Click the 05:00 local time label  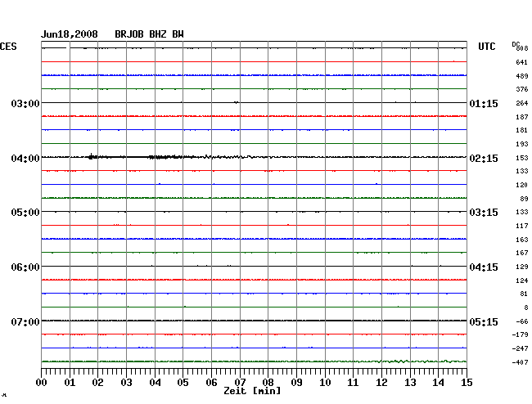coord(25,213)
